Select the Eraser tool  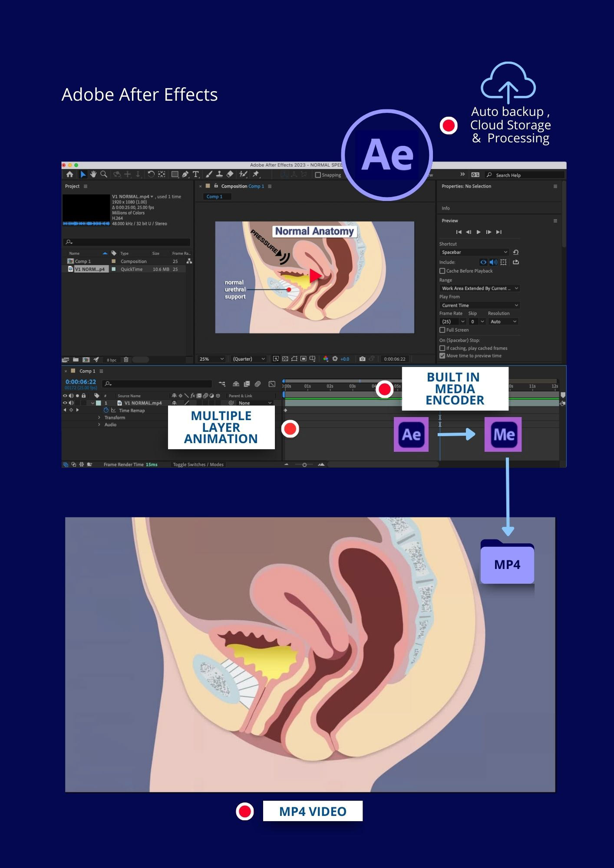(230, 174)
